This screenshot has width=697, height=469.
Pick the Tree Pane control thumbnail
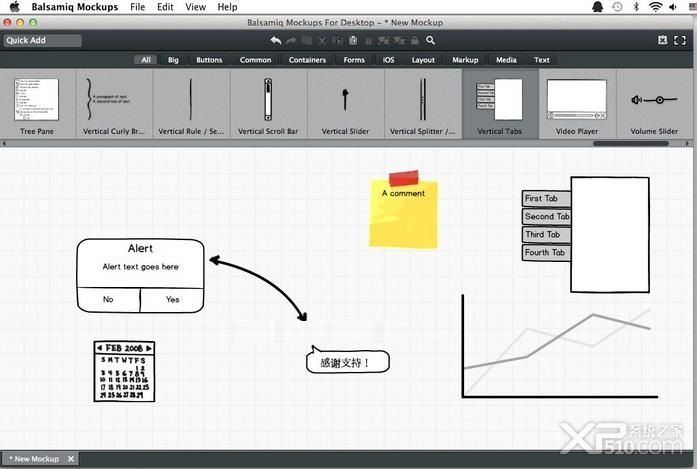pos(37,105)
